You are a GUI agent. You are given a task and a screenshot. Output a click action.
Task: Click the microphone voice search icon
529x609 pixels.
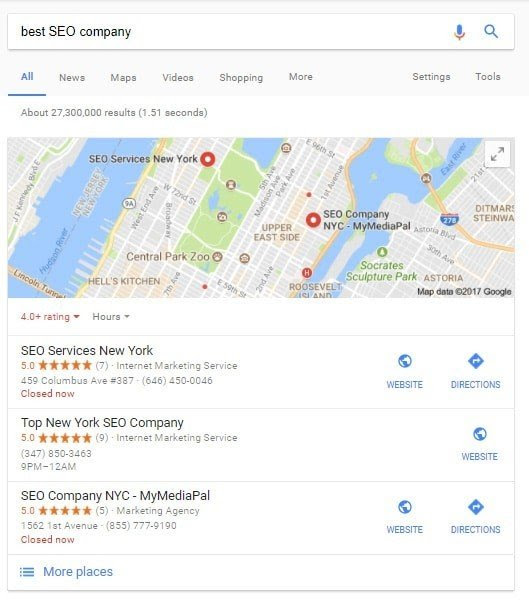pos(459,32)
